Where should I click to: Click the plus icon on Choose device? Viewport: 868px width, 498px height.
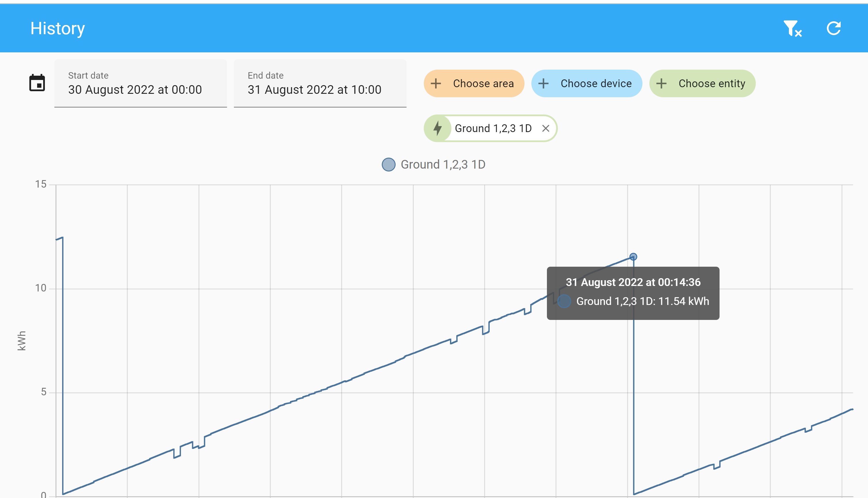click(543, 83)
